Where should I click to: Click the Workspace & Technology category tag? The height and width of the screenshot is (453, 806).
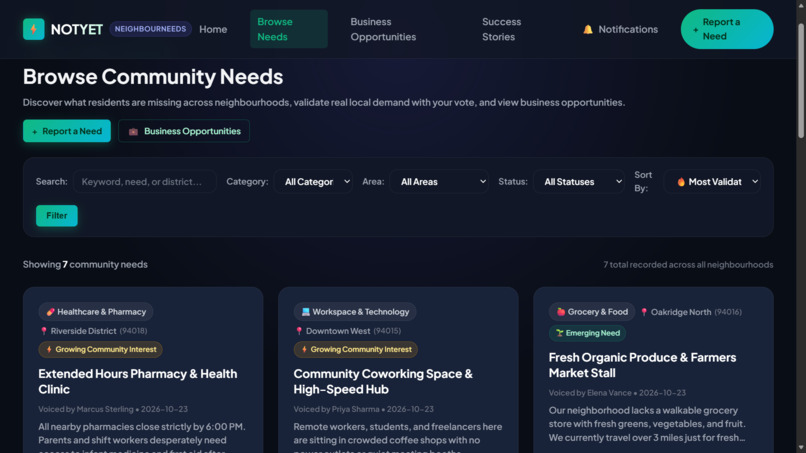point(355,312)
